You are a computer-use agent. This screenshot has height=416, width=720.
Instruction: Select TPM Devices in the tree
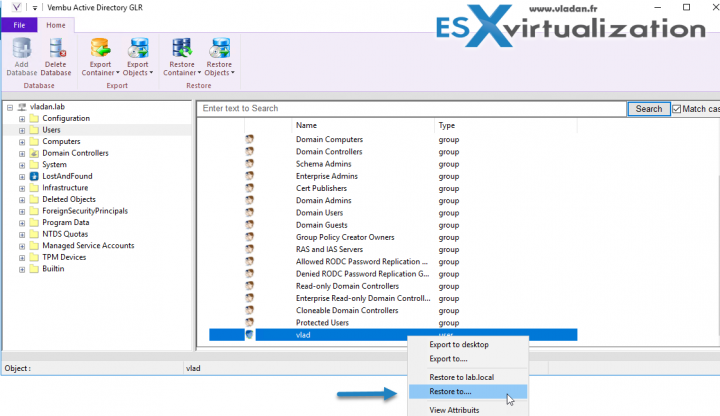tap(64, 257)
